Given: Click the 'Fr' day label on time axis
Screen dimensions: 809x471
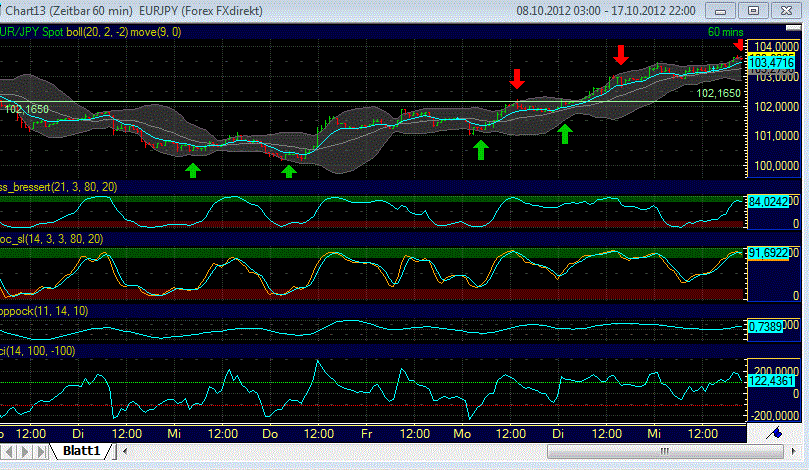Looking at the screenshot, I should click(366, 434).
